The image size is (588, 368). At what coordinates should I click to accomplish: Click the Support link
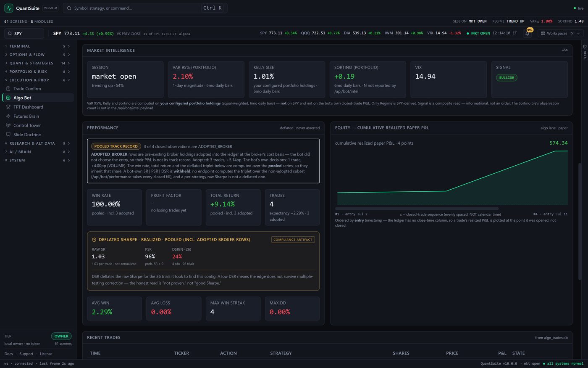(26, 354)
